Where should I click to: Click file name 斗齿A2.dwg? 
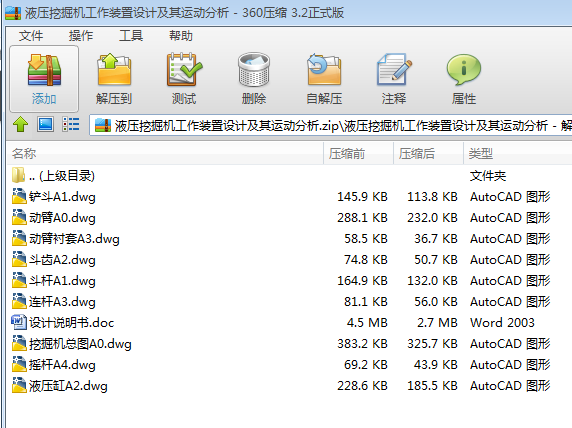click(62, 260)
